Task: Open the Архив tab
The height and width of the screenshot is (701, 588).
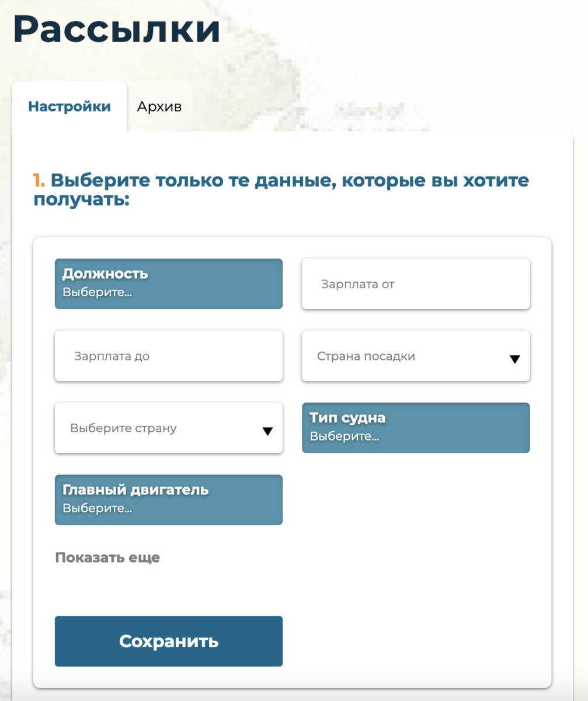Action: click(159, 107)
